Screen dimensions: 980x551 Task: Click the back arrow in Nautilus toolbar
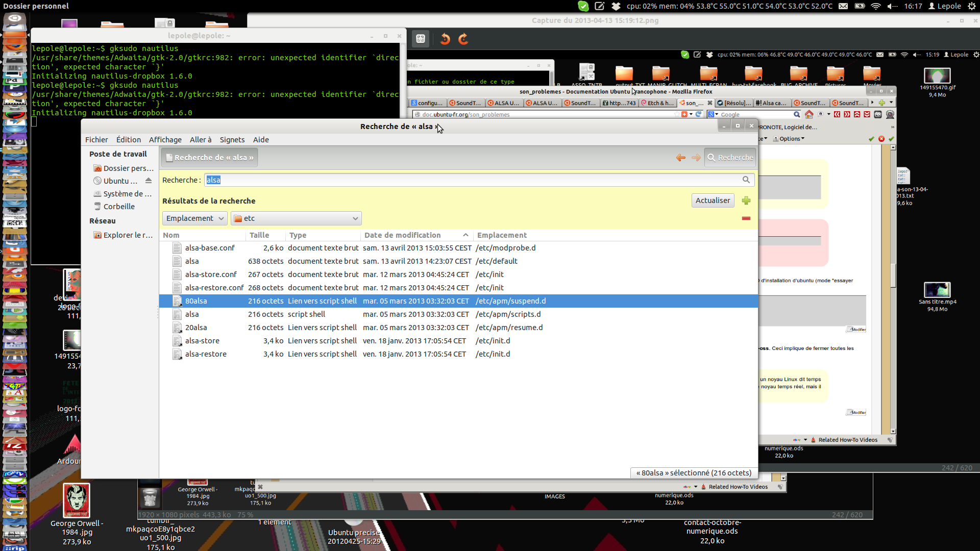coord(681,158)
